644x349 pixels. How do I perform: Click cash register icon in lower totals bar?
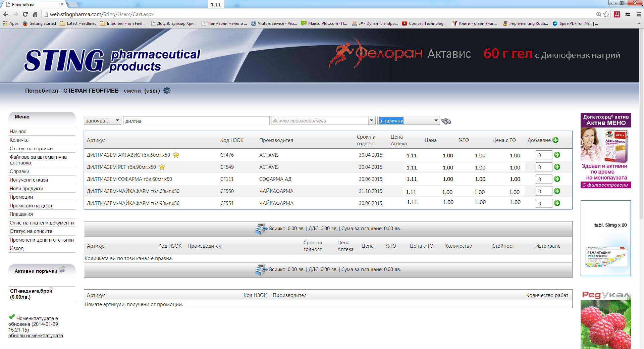point(261,269)
